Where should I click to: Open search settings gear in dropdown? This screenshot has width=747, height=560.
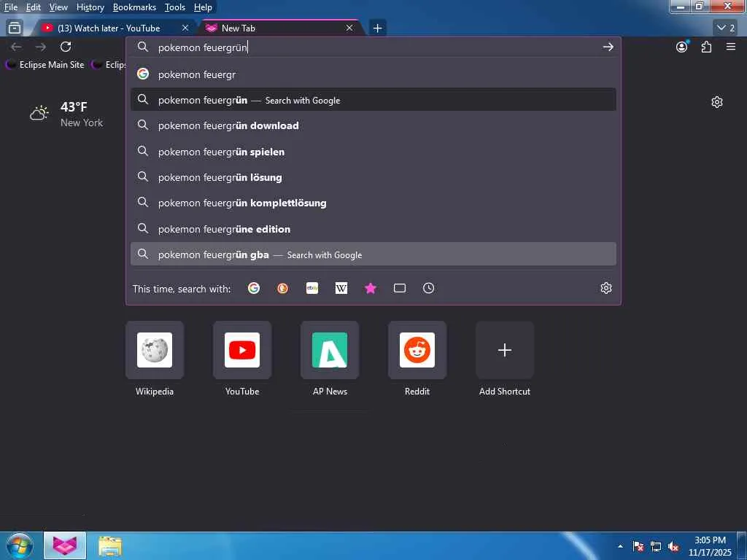click(606, 288)
